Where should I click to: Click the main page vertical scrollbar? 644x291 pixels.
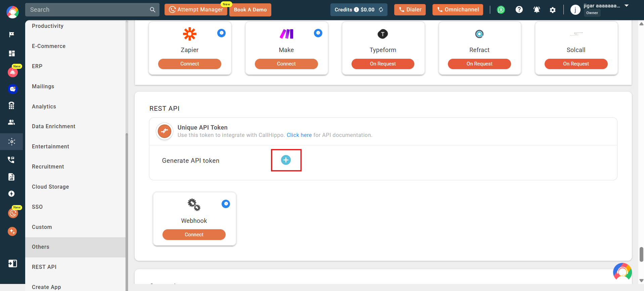coord(641,254)
